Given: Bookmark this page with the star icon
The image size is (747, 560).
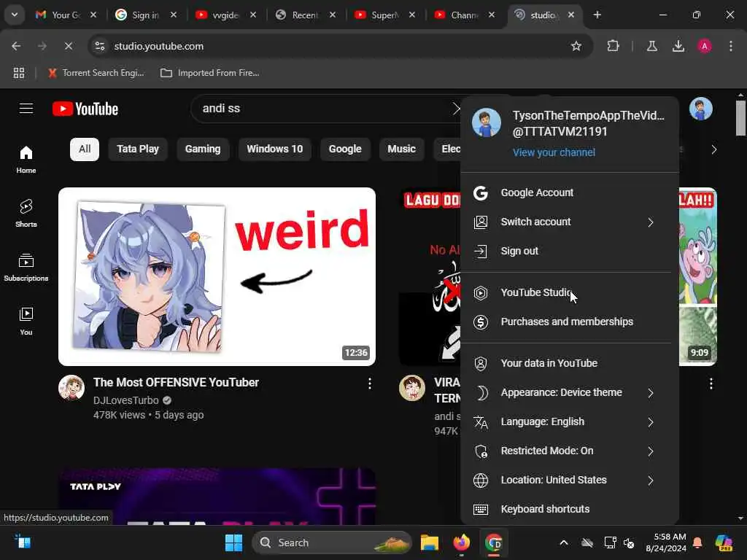Looking at the screenshot, I should tap(576, 46).
